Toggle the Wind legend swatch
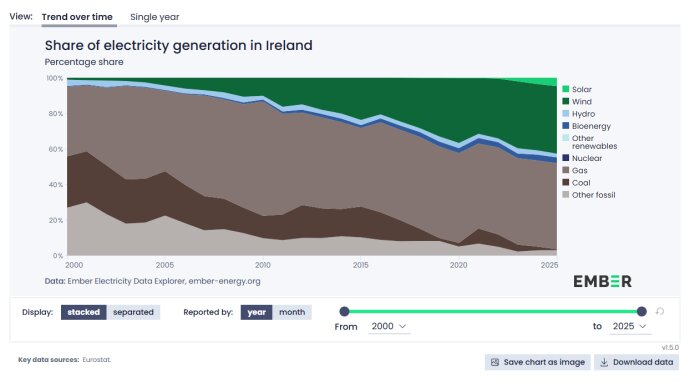This screenshot has width=700, height=382. 566,101
